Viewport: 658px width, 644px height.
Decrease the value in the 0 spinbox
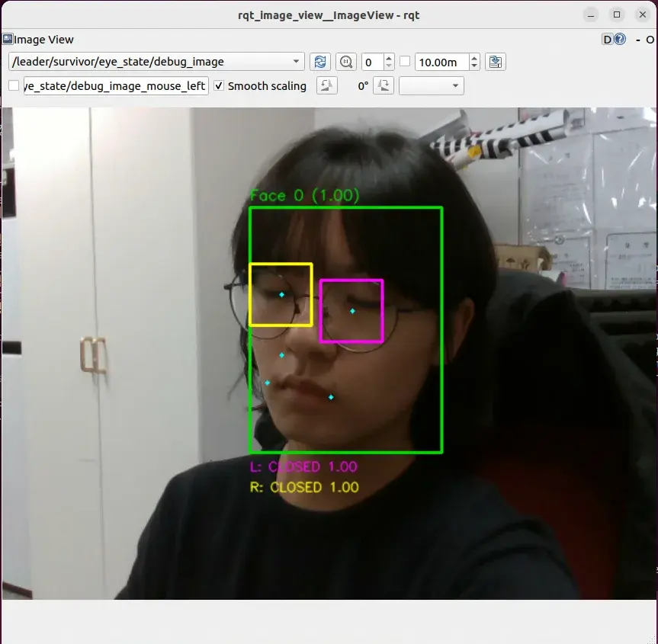click(x=389, y=66)
